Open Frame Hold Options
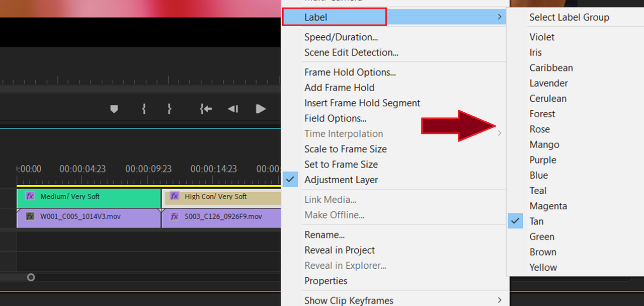This screenshot has width=644, height=306. (350, 72)
